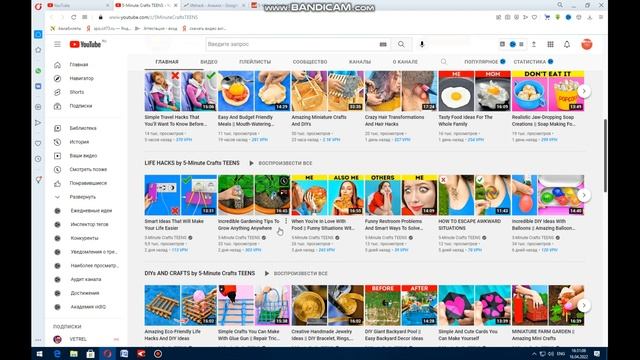Viewport: 640px width, 360px height.
Task: Open ПОПУЛЯРНОЕ tab
Action: click(484, 62)
